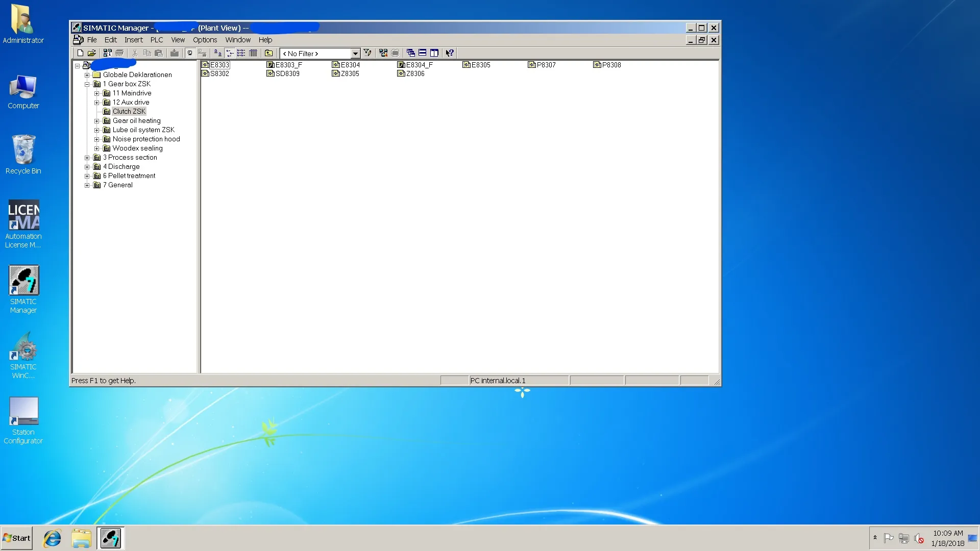Image resolution: width=980 pixels, height=551 pixels.
Task: Click the Configure Network toolbar icon
Action: 383,53
